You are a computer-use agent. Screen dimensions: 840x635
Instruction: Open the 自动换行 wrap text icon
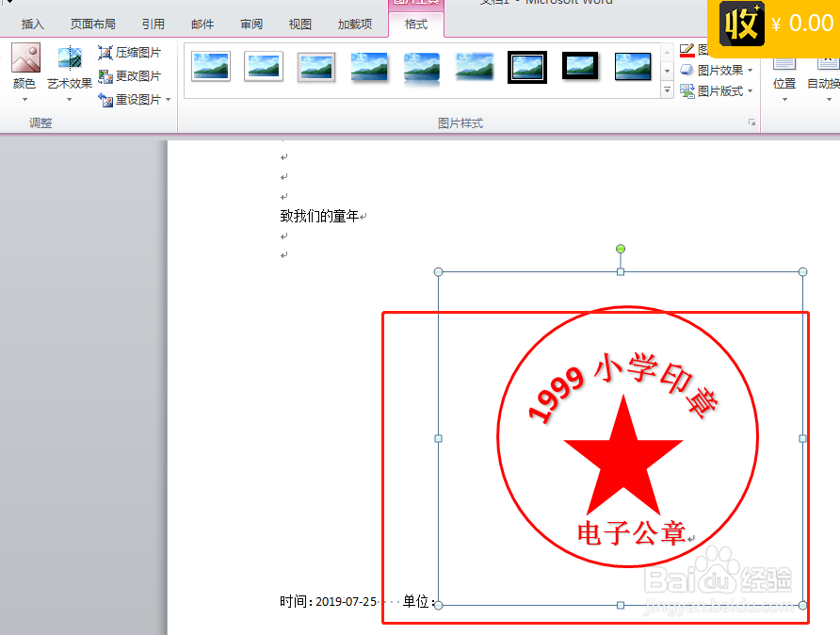(x=828, y=63)
